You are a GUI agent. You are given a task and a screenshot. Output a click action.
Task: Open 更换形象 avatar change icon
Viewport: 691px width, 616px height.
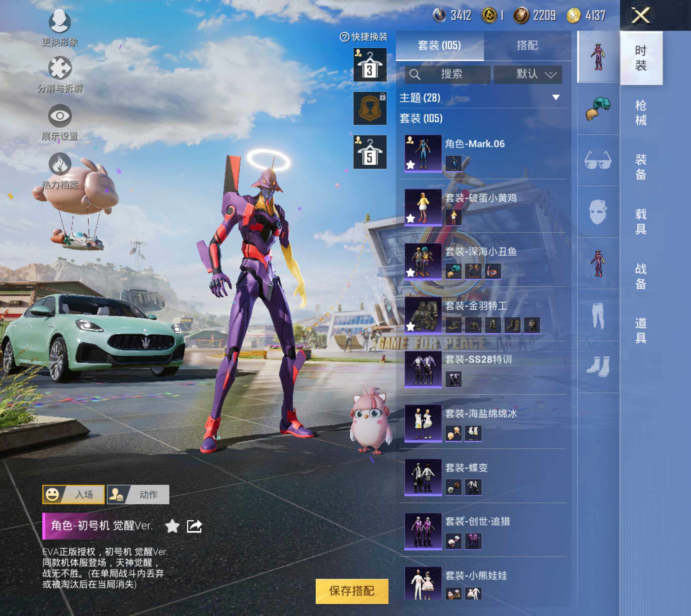click(x=60, y=22)
